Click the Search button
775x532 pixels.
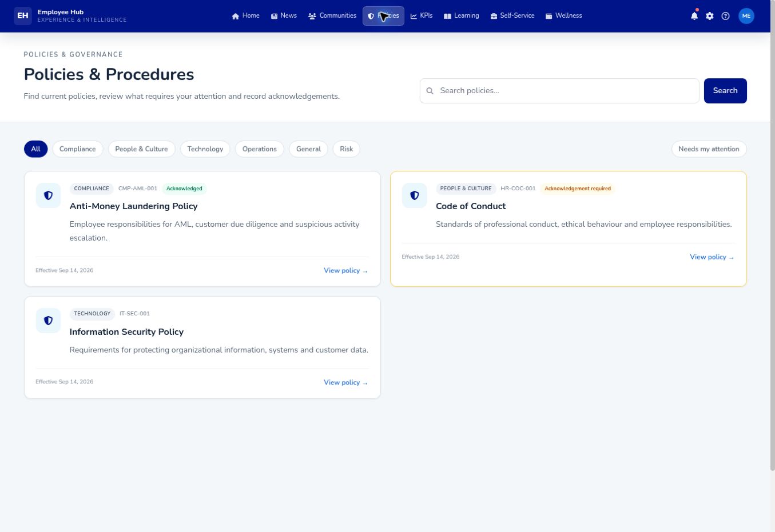[725, 91]
